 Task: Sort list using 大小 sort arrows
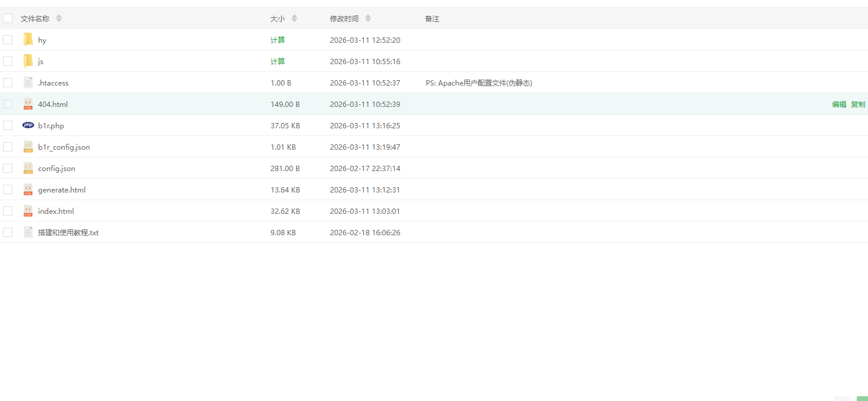tap(294, 18)
